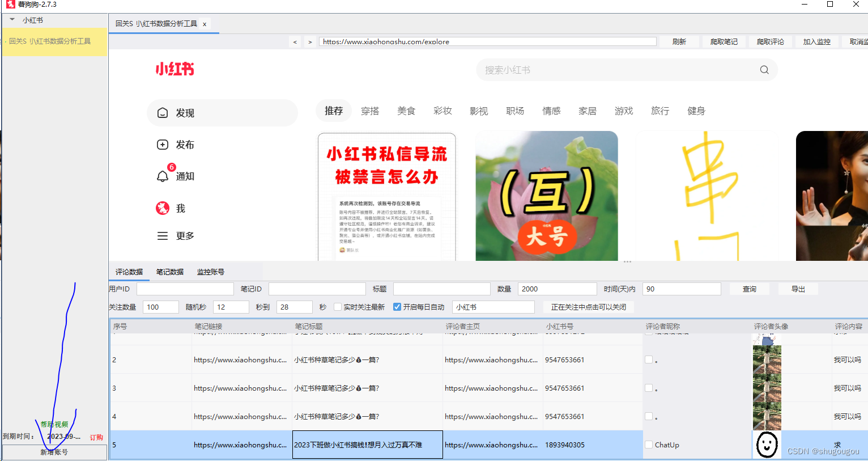Click the 用户ID input field
868x461 pixels.
[185, 289]
